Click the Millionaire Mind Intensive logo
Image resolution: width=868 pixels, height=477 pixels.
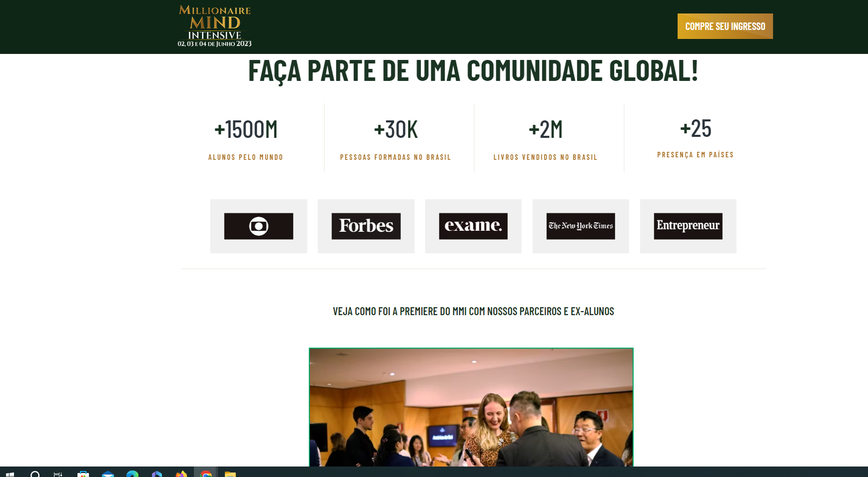(215, 26)
